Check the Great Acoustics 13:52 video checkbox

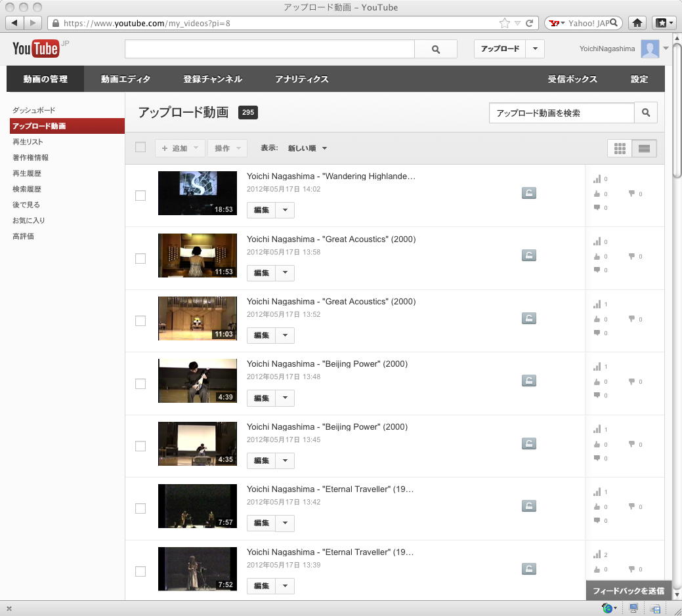140,321
